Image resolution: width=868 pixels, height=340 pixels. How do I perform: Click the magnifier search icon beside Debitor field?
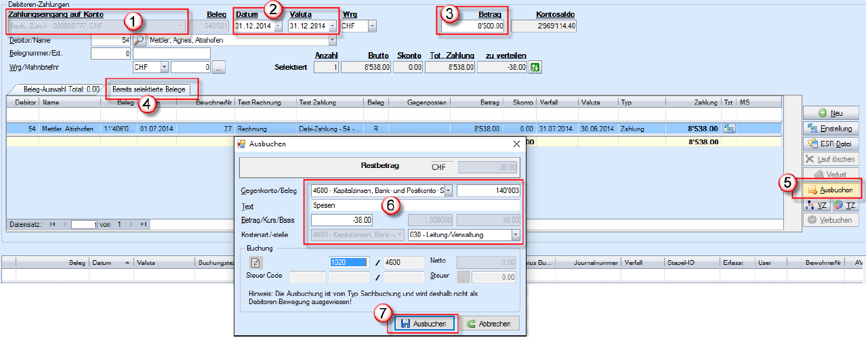(x=138, y=40)
